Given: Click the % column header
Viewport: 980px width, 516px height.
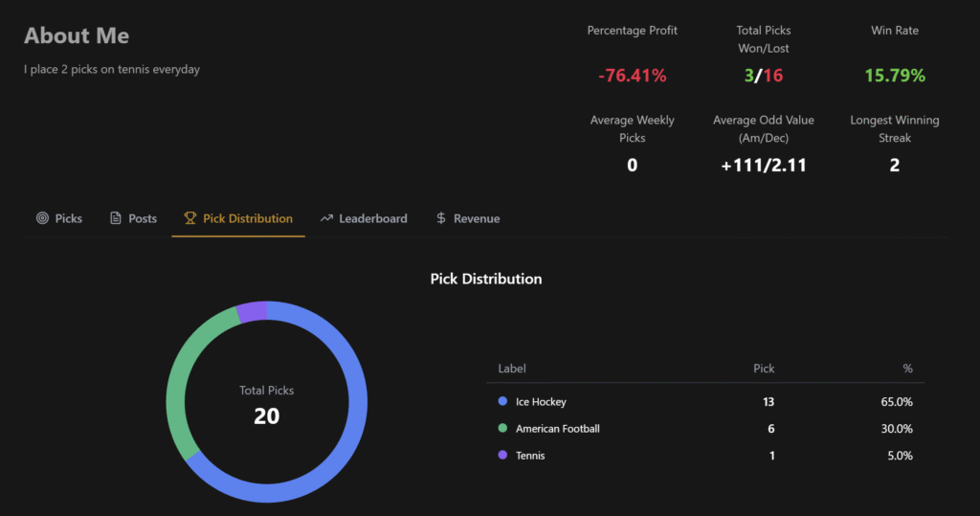Looking at the screenshot, I should point(907,369).
